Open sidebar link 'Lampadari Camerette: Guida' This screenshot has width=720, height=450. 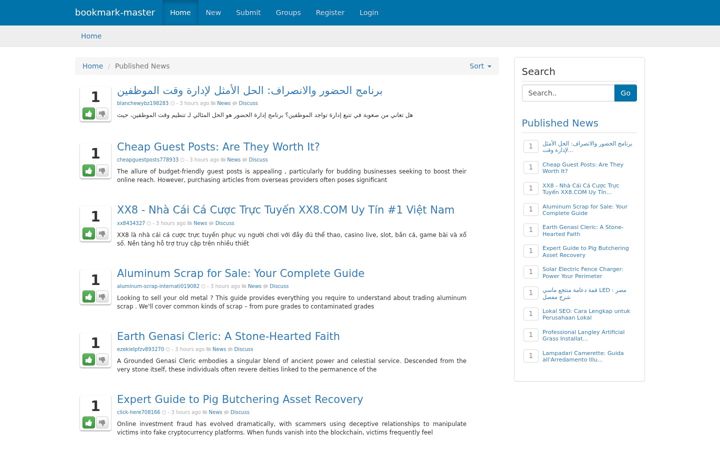(583, 356)
